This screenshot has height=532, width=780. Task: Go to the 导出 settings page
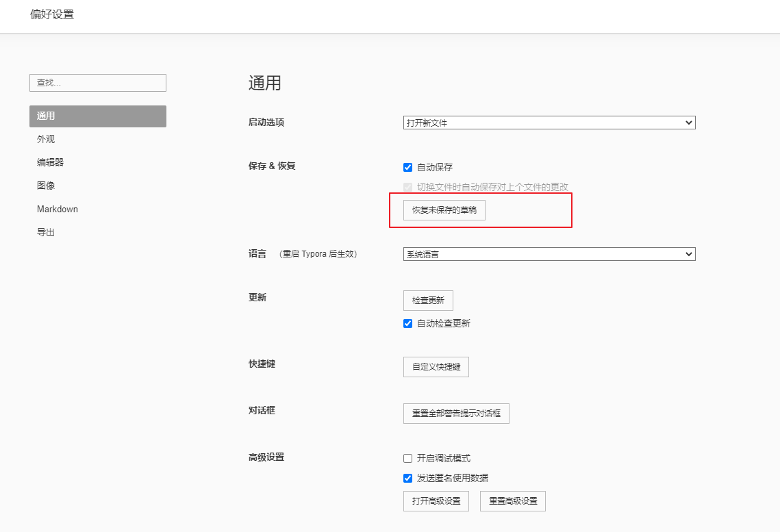[45, 232]
